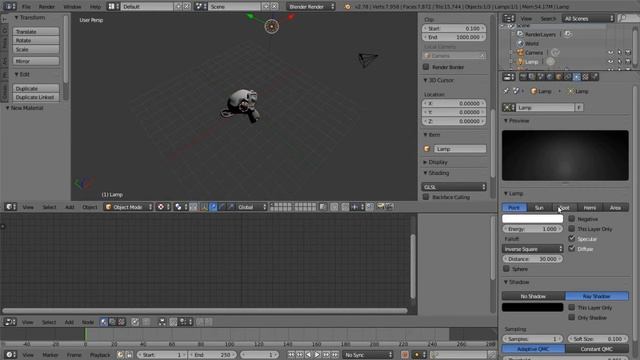
Task: Open the Object Mode dropdown
Action: [x=129, y=207]
